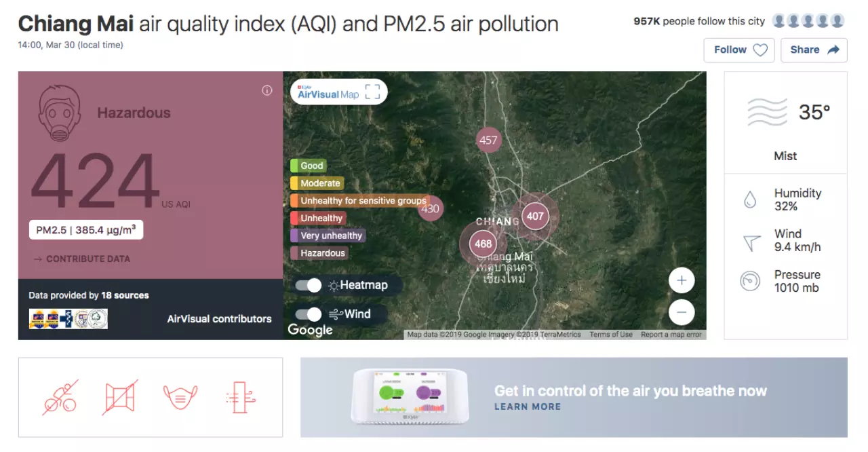Click the 14:00, Mar 30 local time stamp

point(71,45)
